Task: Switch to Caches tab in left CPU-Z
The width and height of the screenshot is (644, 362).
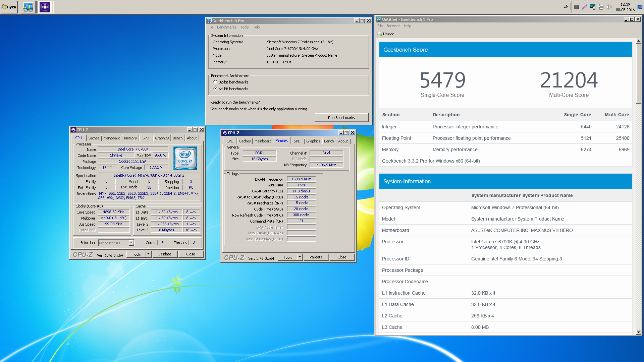Action: pos(94,138)
